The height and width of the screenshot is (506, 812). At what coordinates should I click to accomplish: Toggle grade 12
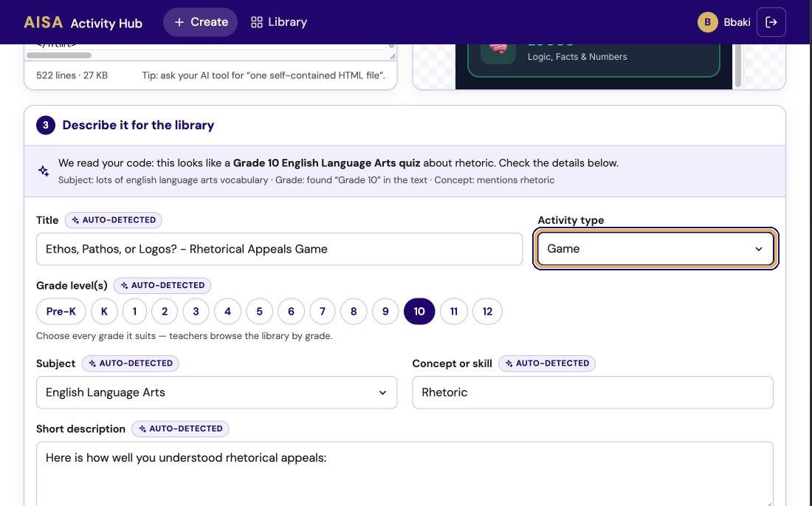pyautogui.click(x=487, y=312)
